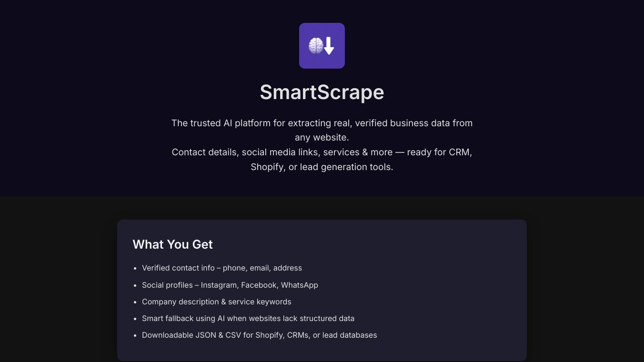Image resolution: width=644 pixels, height=362 pixels.
Task: Click the "trusted AI platform" tagline text
Action: point(322,123)
